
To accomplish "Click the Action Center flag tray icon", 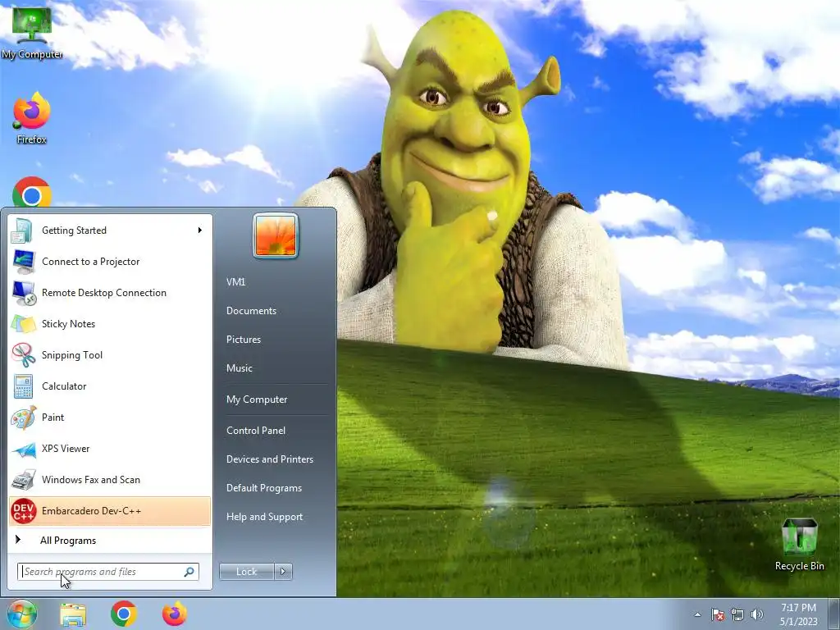I will pyautogui.click(x=718, y=614).
